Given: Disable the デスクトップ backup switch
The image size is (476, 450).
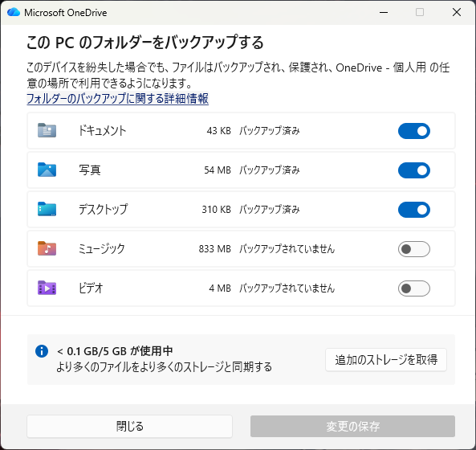Looking at the screenshot, I should pos(413,210).
